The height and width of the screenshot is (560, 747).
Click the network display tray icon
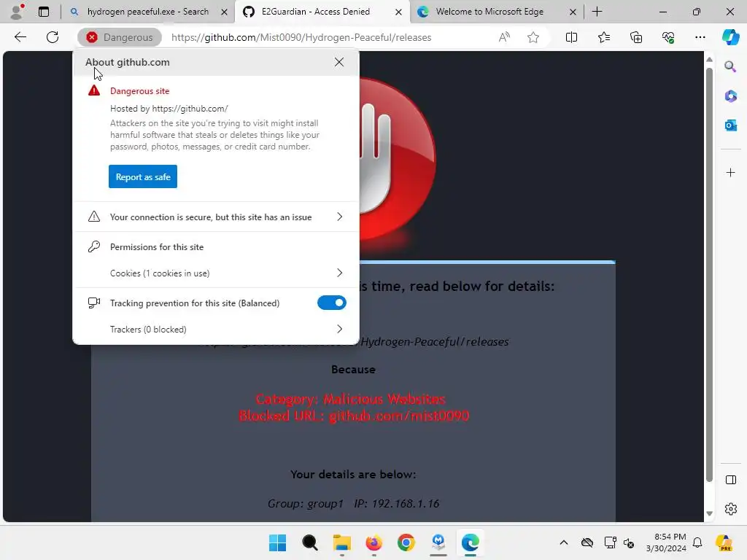[x=610, y=542]
